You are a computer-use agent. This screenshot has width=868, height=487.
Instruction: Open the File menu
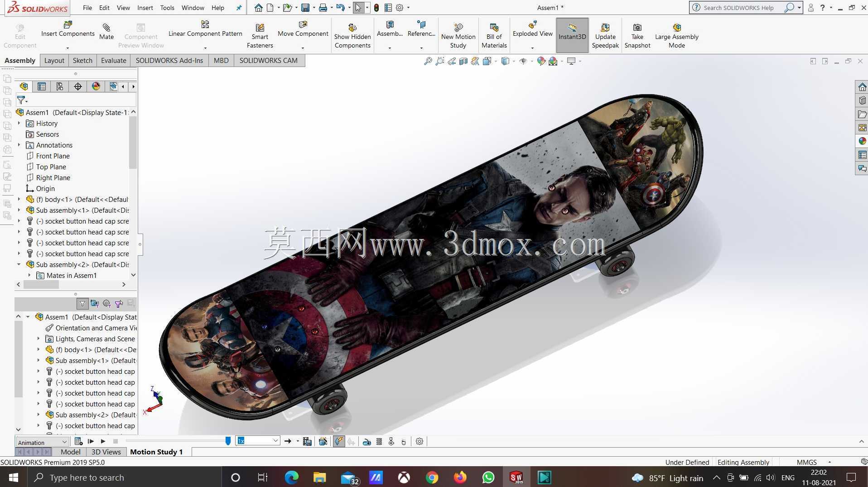click(x=87, y=8)
